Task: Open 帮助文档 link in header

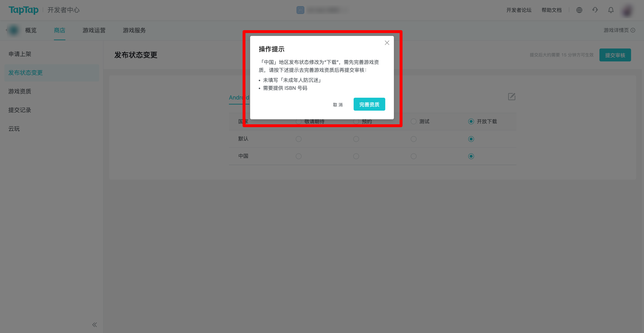Action: pyautogui.click(x=551, y=10)
